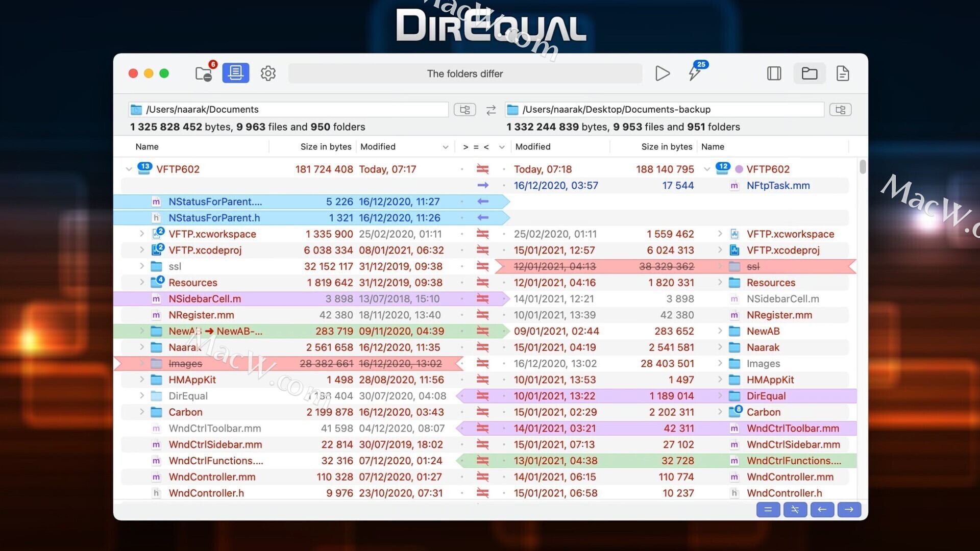Toggle the sidebar panel view
980x551 pixels.
(x=774, y=73)
